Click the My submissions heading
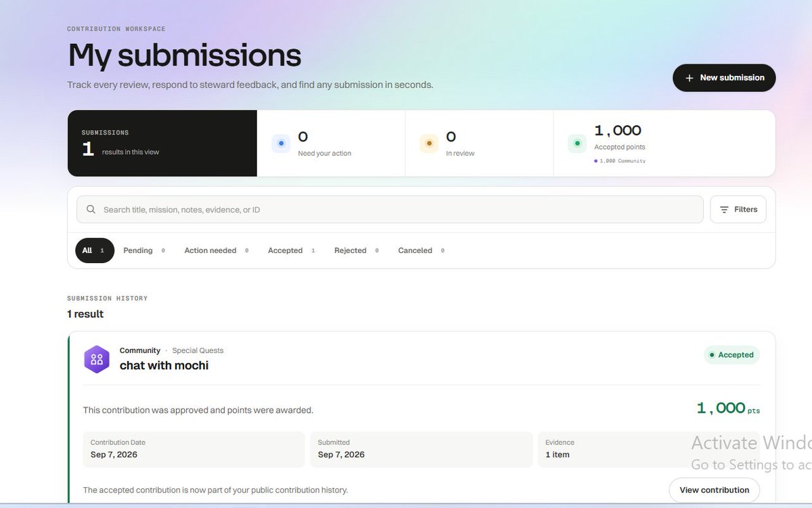Viewport: 812px width, 508px height. tap(184, 55)
